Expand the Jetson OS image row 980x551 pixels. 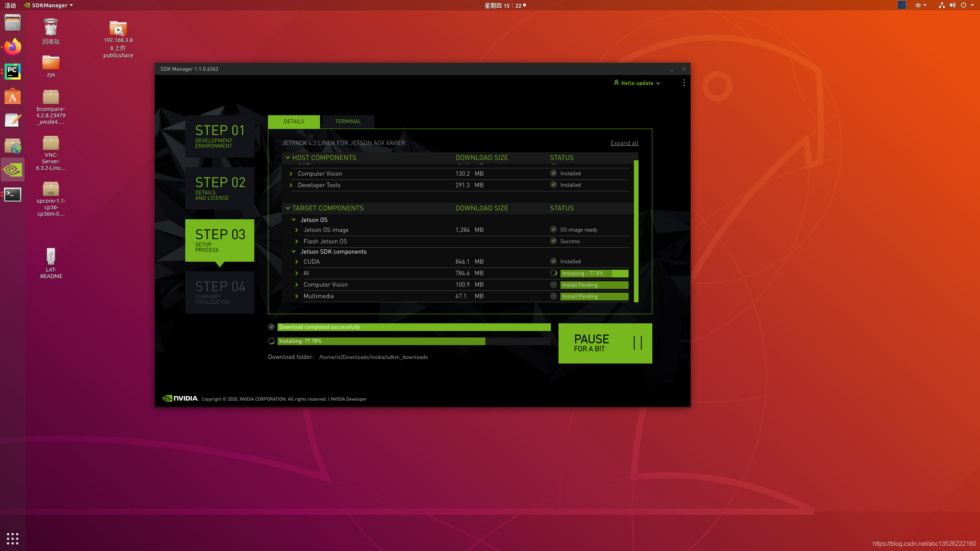click(x=297, y=230)
